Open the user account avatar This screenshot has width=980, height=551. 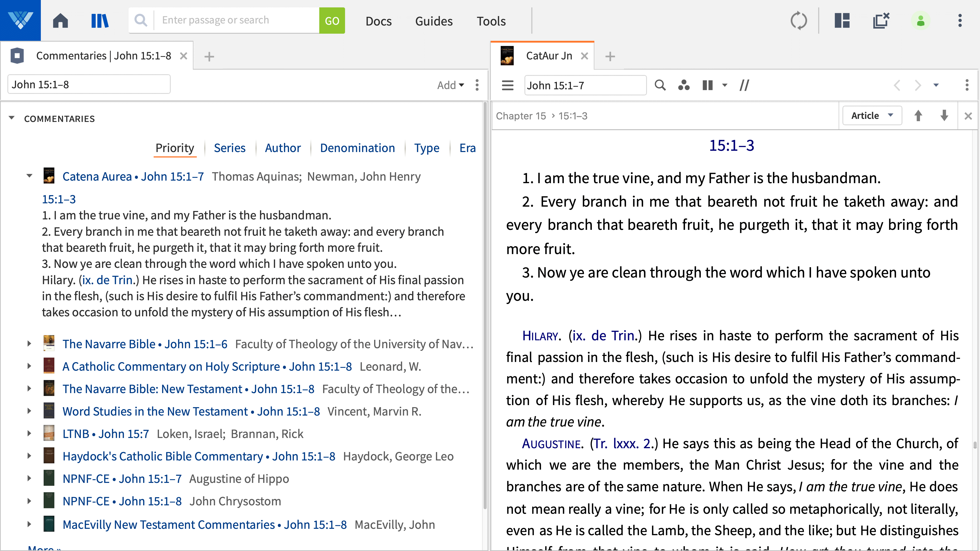click(920, 20)
